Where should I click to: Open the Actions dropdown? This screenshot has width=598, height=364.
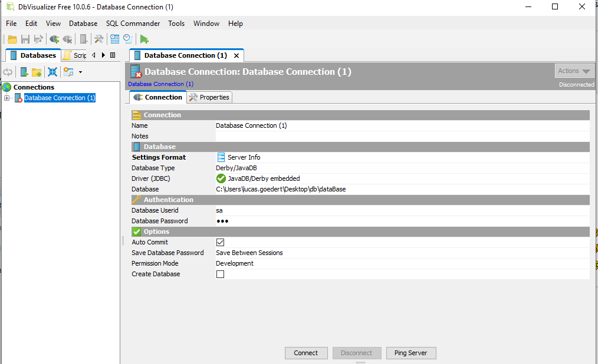coord(574,71)
